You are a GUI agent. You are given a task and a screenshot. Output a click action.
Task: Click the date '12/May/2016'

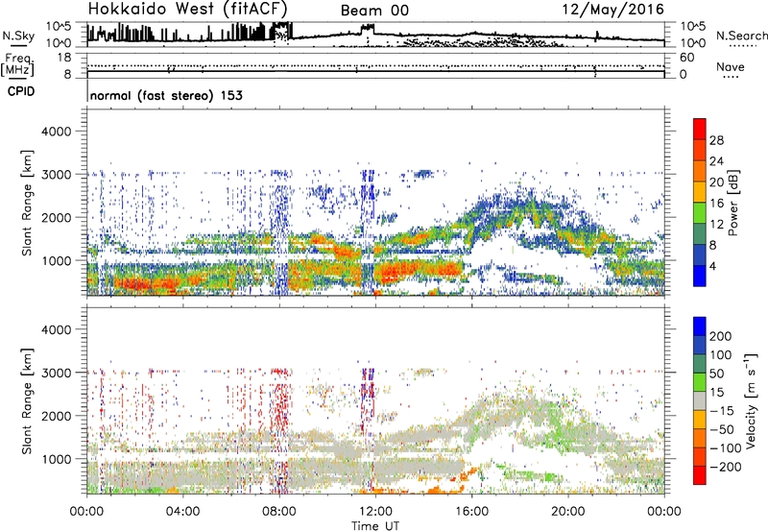612,10
